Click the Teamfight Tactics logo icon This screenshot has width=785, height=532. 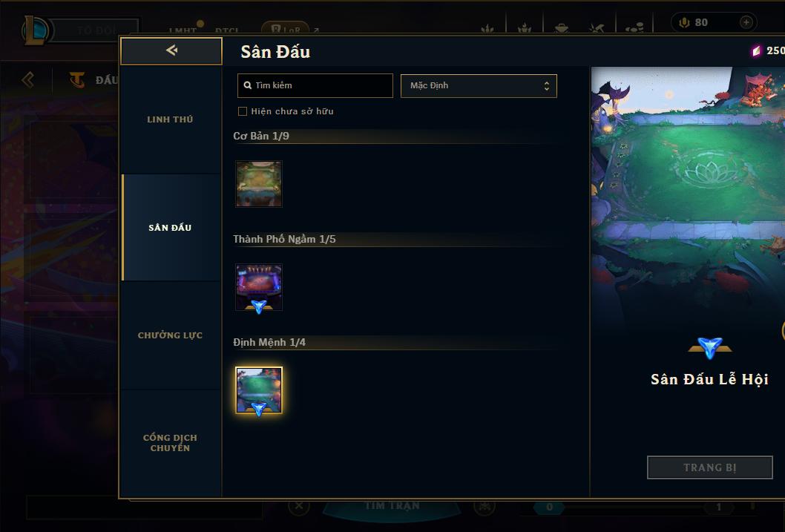(76, 79)
